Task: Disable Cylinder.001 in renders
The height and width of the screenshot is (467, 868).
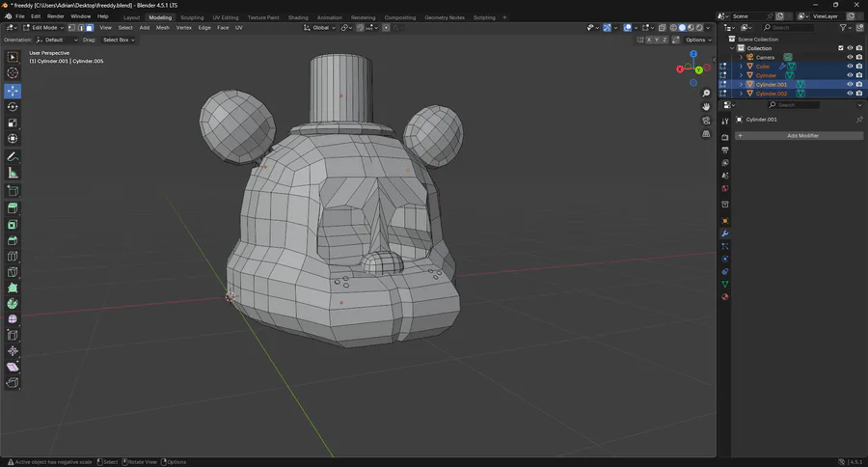Action: tap(859, 84)
